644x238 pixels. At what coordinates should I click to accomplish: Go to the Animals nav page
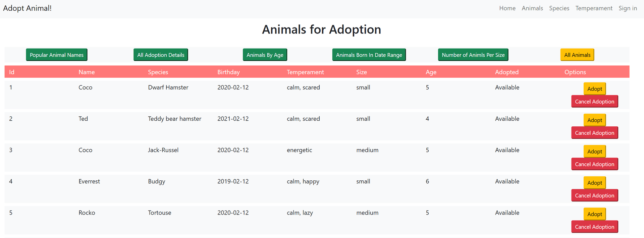[532, 8]
